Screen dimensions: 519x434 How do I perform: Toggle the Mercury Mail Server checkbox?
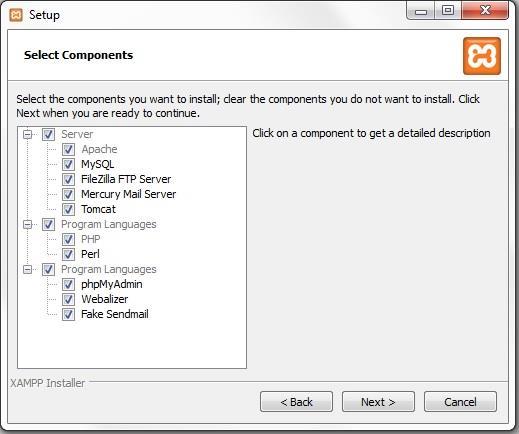[x=68, y=194]
